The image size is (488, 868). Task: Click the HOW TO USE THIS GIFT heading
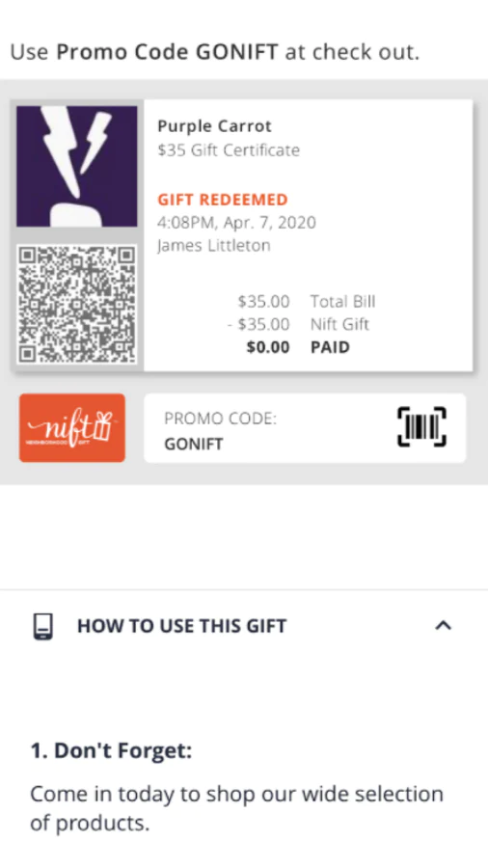click(x=181, y=626)
